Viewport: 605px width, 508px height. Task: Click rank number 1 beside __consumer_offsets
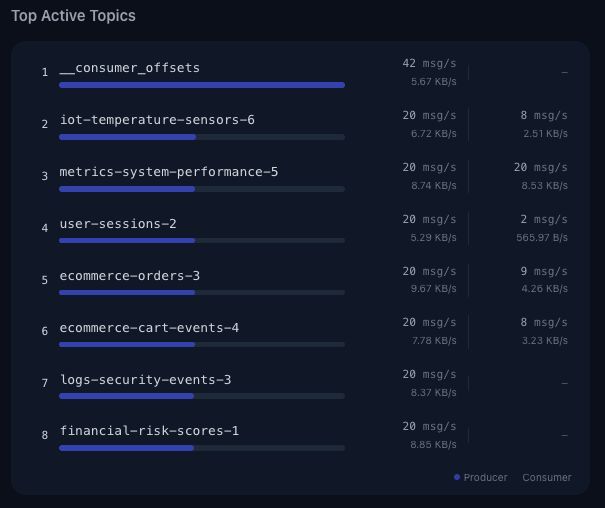pos(45,73)
